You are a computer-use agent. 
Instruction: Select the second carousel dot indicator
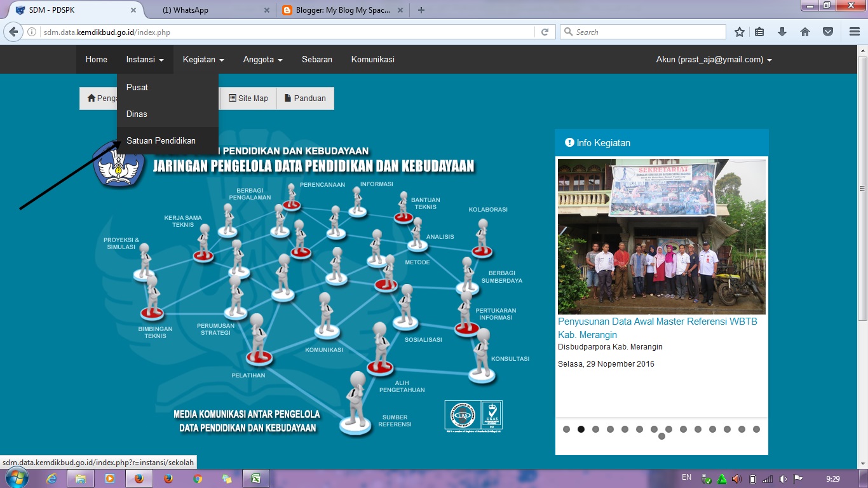point(580,429)
